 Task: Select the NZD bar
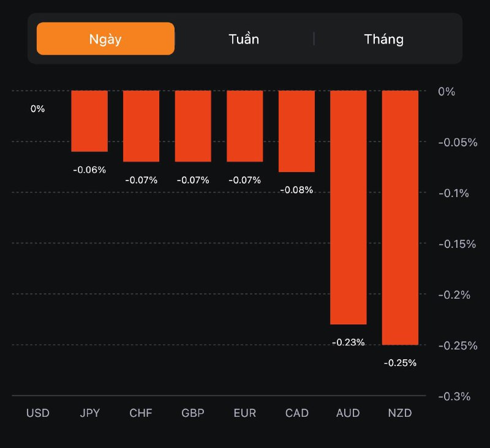(x=400, y=217)
